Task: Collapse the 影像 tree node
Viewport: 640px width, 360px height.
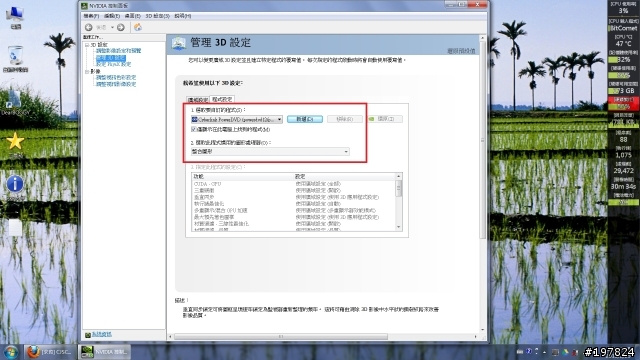Action: click(87, 71)
